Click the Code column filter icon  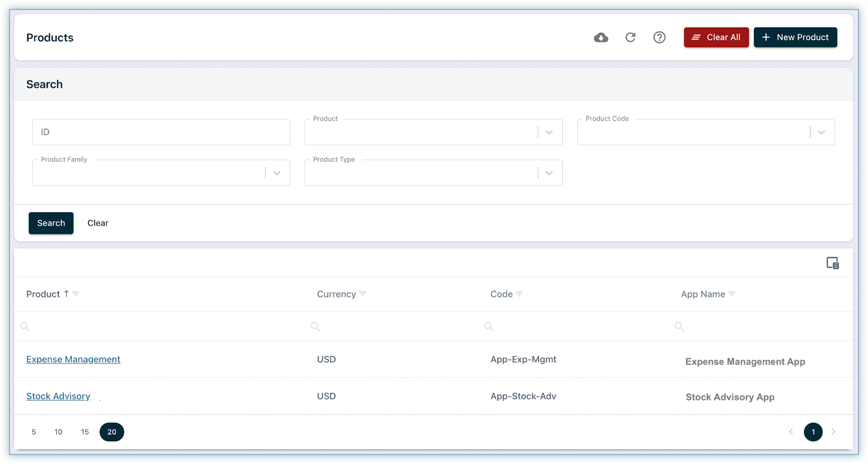point(519,294)
